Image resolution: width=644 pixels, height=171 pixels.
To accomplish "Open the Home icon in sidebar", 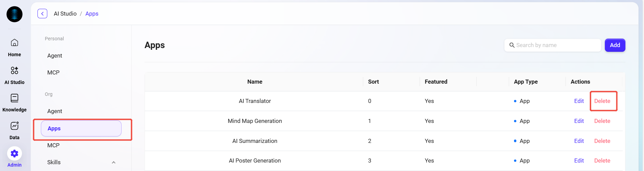I will coord(15,43).
